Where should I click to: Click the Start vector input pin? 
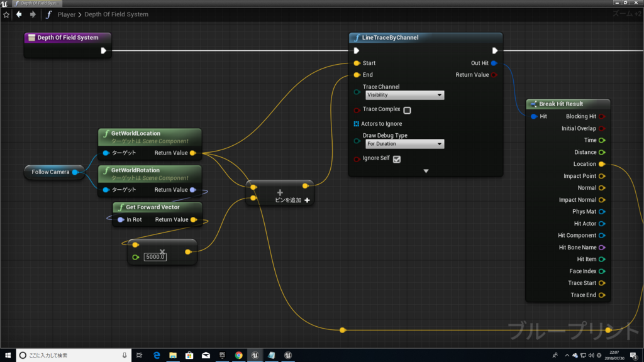click(357, 63)
